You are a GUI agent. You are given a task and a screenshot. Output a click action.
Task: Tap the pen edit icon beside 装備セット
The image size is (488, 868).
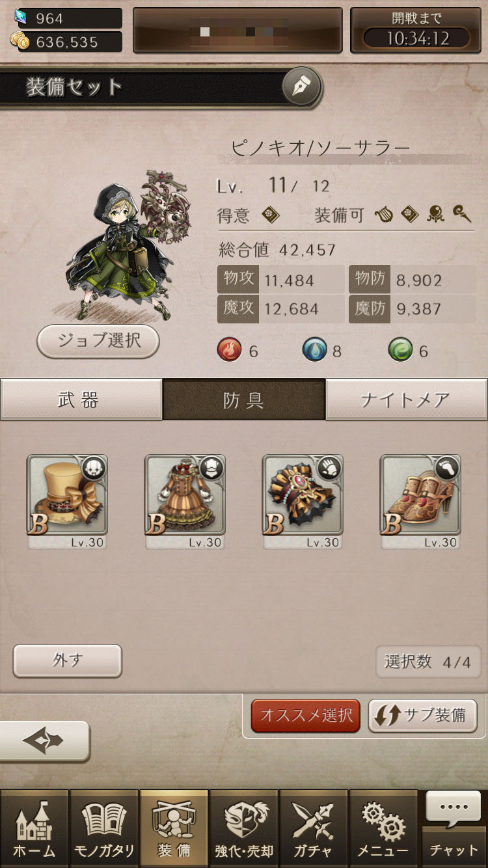tap(302, 86)
